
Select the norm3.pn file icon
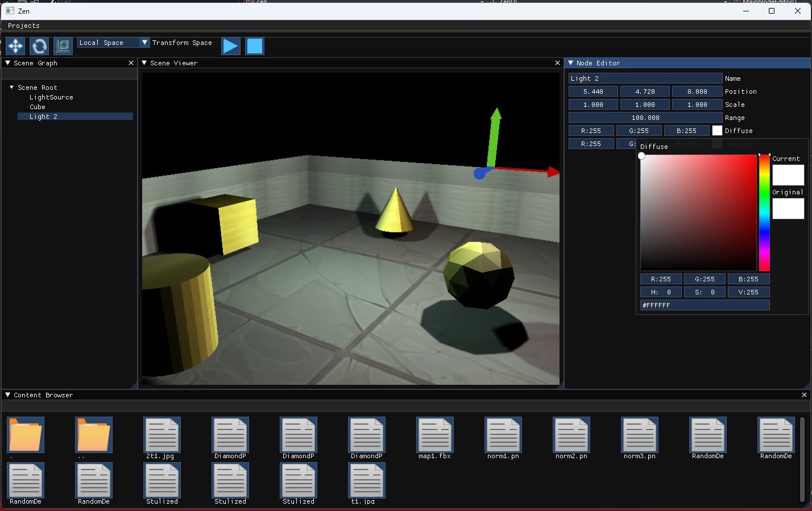pyautogui.click(x=640, y=435)
